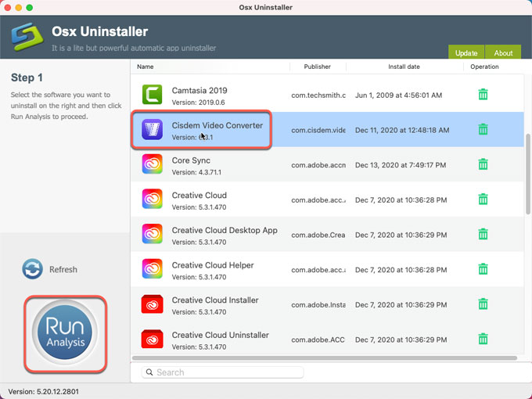The image size is (532, 399).
Task: Click trash icon for Creative Cloud Desktop App
Action: [x=483, y=234]
